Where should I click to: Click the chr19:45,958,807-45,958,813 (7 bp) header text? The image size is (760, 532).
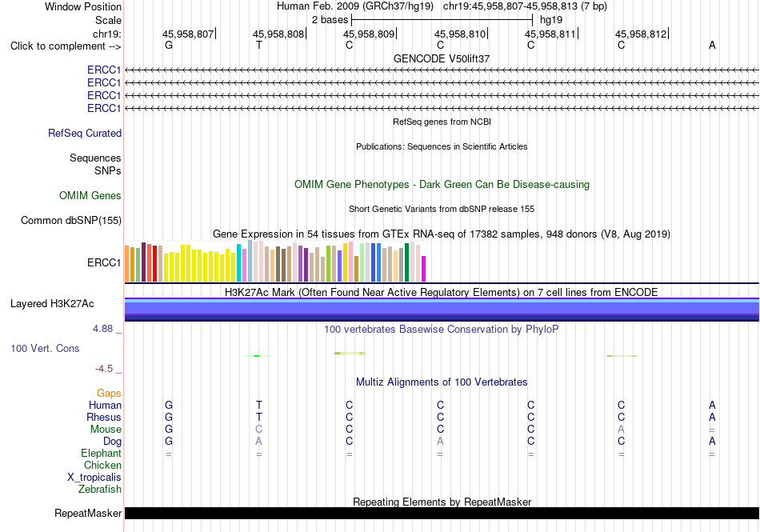point(525,6)
